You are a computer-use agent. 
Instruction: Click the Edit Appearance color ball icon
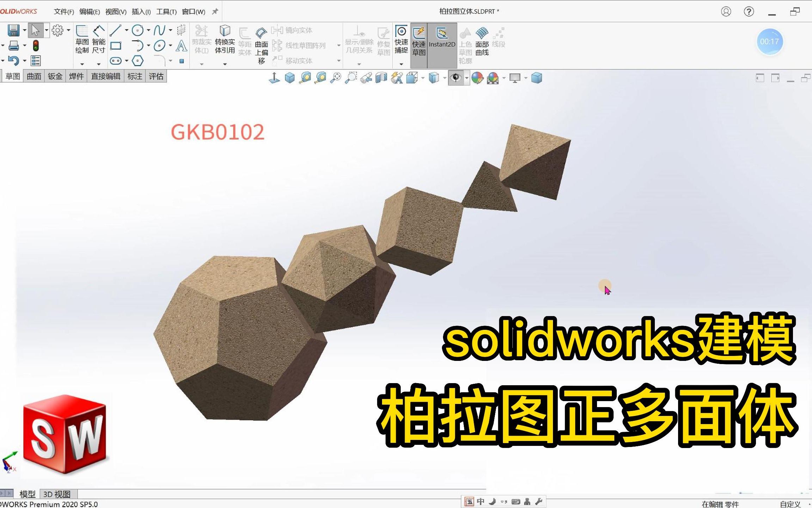point(478,78)
